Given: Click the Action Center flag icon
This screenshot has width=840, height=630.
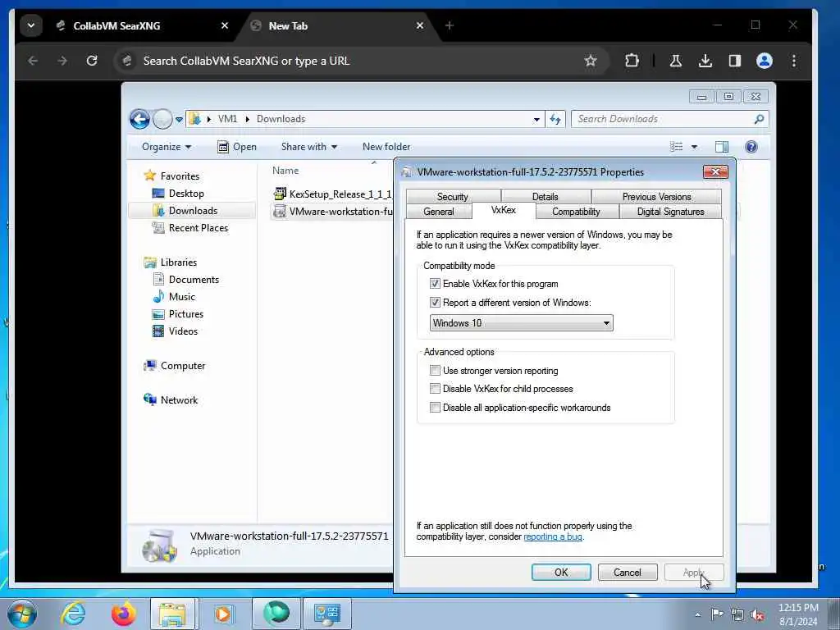Looking at the screenshot, I should [x=717, y=615].
